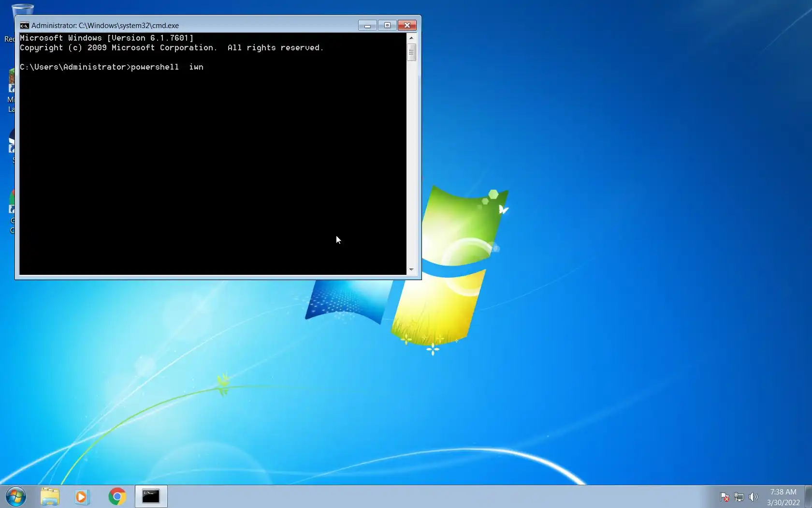Close the Administrator cmd.exe window
Screen dimensions: 812x508
tap(407, 25)
